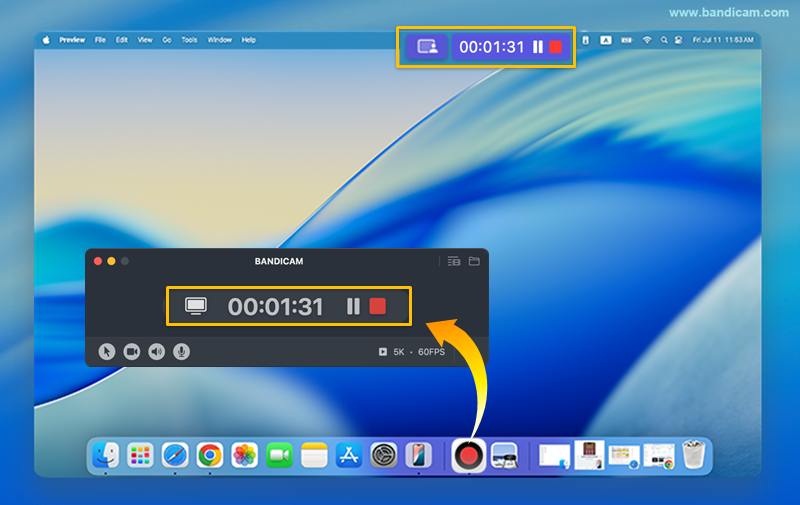Toggle system audio recording in Bandicam
Viewport: 800px width, 505px height.
156,352
